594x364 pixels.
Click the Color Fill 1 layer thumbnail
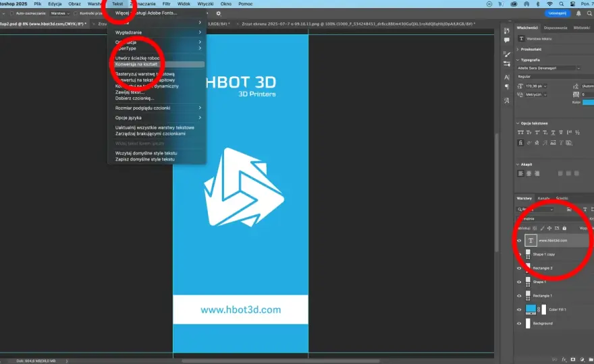531,309
